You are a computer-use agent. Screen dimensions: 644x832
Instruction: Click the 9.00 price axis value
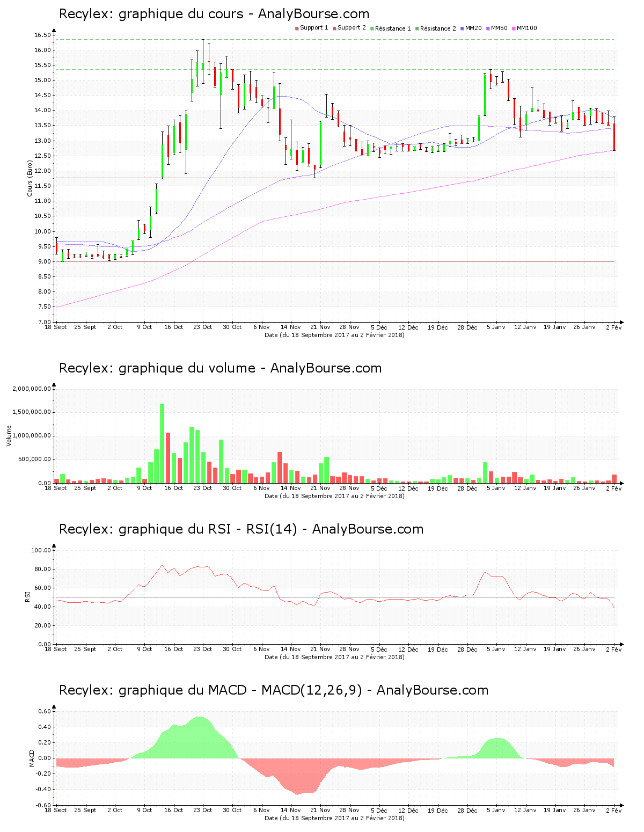click(x=44, y=262)
